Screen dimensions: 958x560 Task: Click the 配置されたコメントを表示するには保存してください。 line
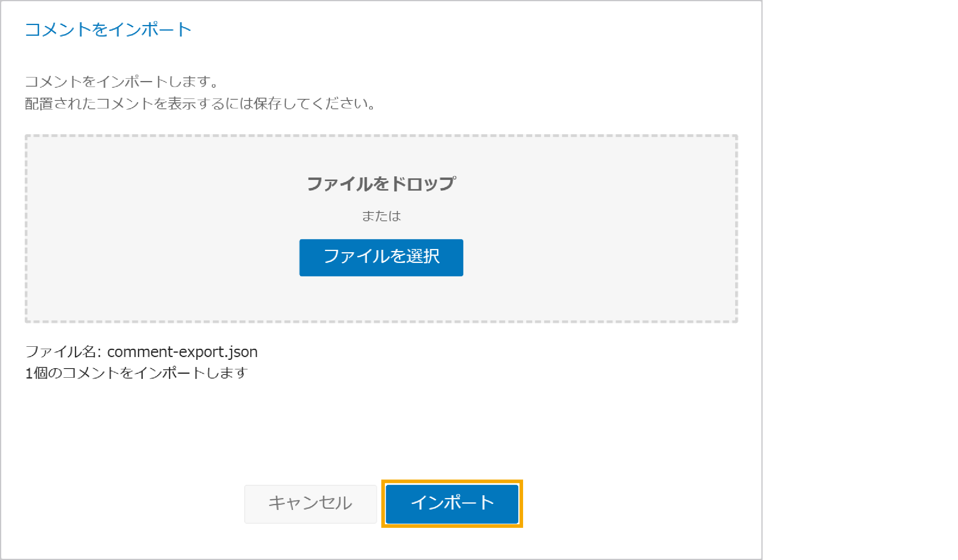click(200, 104)
